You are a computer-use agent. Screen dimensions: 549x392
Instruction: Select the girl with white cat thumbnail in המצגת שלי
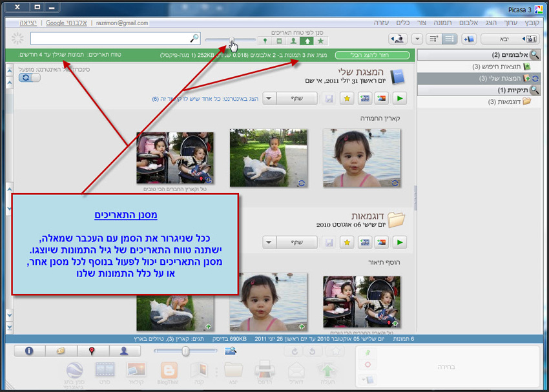pos(269,158)
